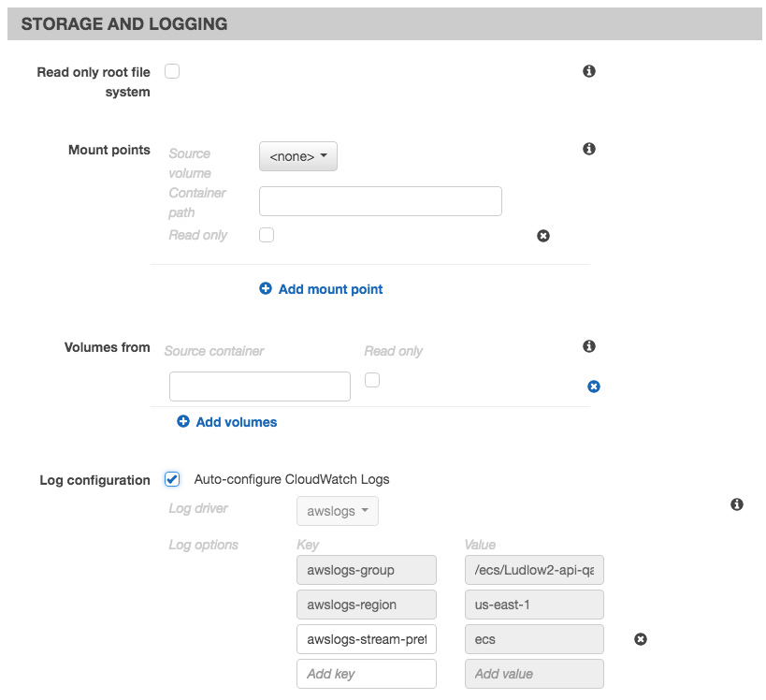
Task: Check Read only box under Mount points
Action: tap(267, 235)
